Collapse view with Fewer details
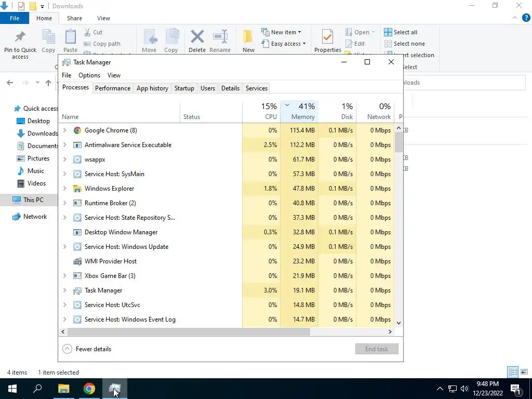 pyautogui.click(x=87, y=349)
